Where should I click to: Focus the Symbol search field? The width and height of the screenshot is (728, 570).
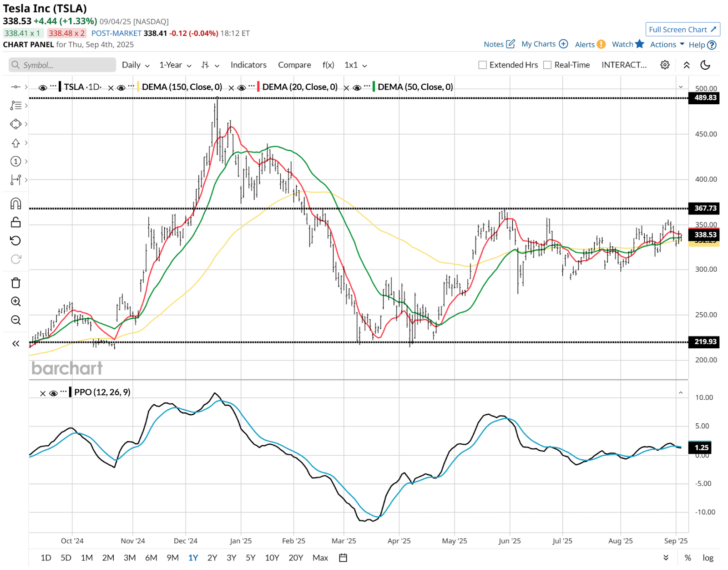(62, 65)
